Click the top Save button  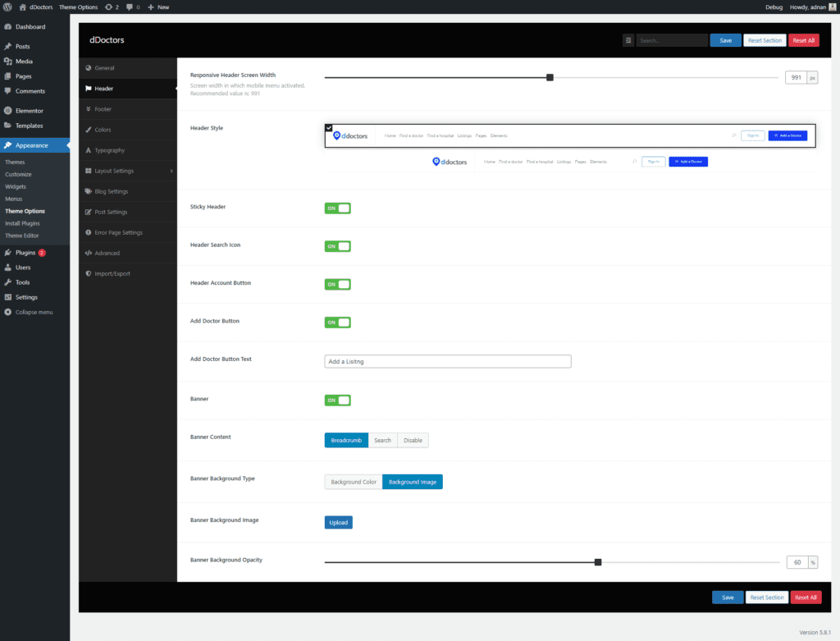pos(725,40)
